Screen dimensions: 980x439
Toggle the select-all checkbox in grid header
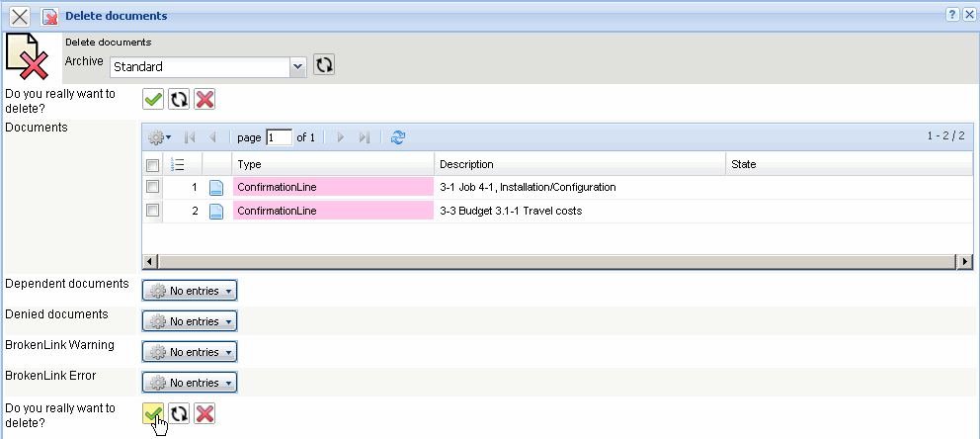152,165
